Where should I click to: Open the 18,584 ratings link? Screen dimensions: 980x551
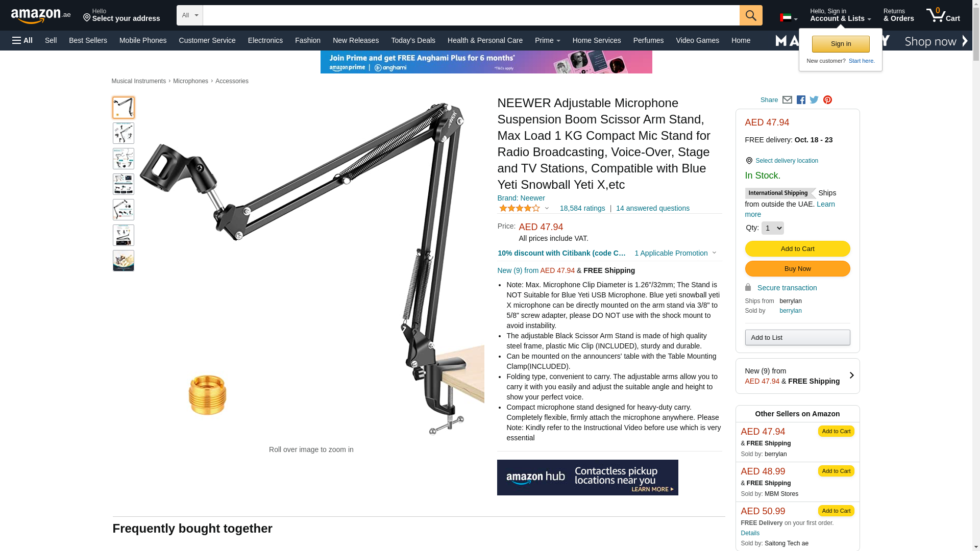(x=582, y=208)
